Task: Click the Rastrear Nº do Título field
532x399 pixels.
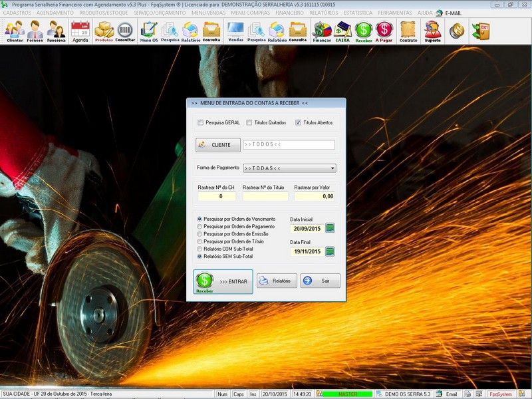Action: (265, 197)
